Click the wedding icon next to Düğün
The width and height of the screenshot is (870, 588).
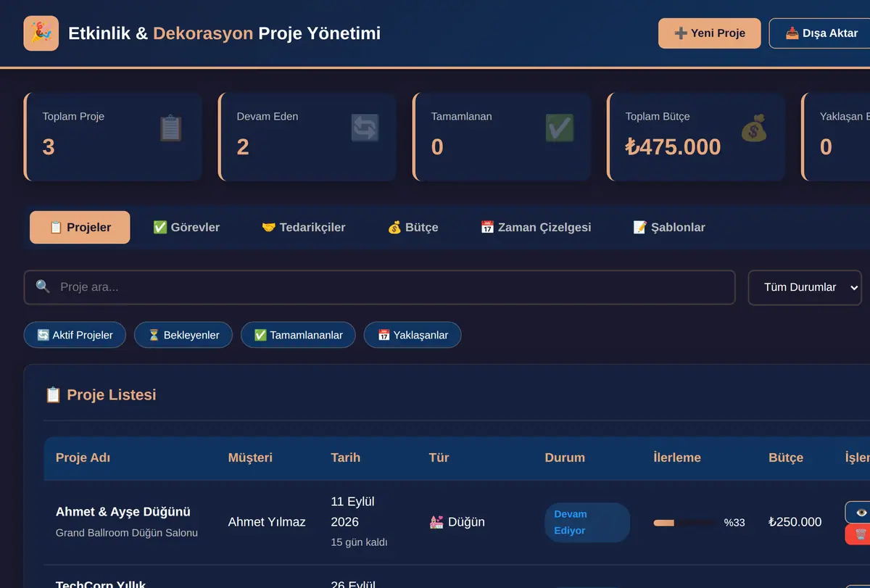point(436,522)
